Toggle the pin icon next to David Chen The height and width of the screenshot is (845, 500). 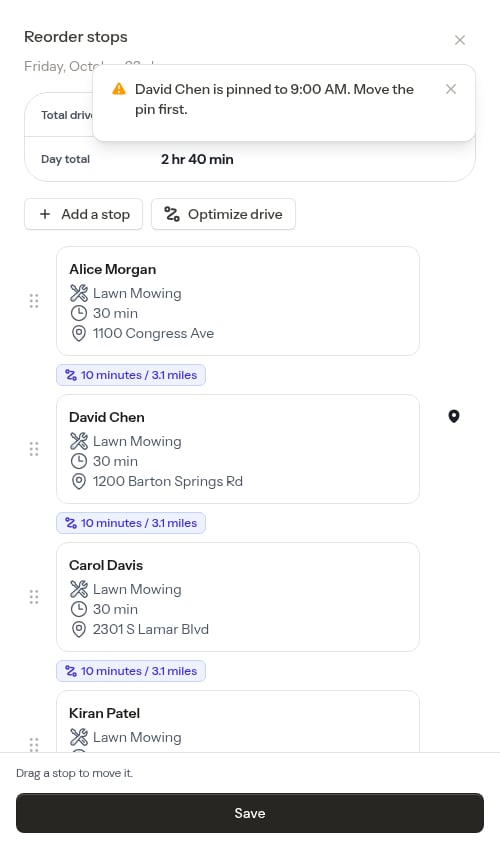coord(454,417)
